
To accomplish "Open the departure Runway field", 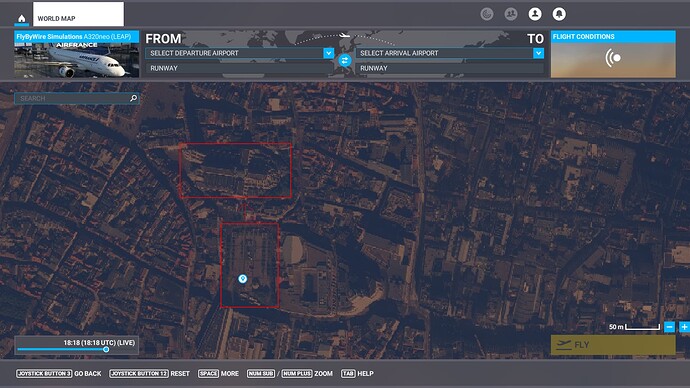I will point(239,68).
